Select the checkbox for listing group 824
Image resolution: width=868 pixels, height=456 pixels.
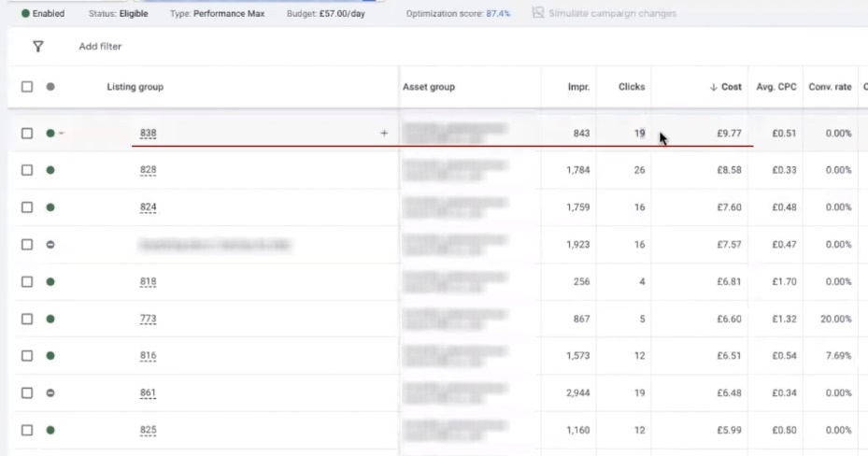point(27,207)
